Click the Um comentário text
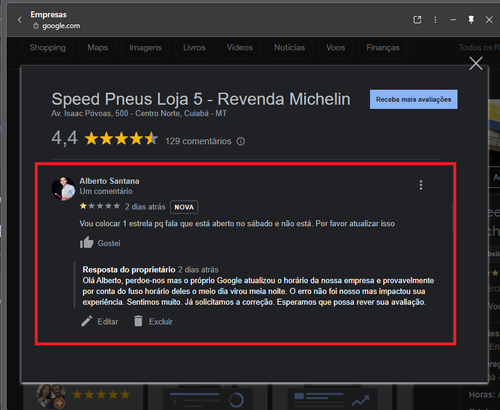 click(106, 191)
